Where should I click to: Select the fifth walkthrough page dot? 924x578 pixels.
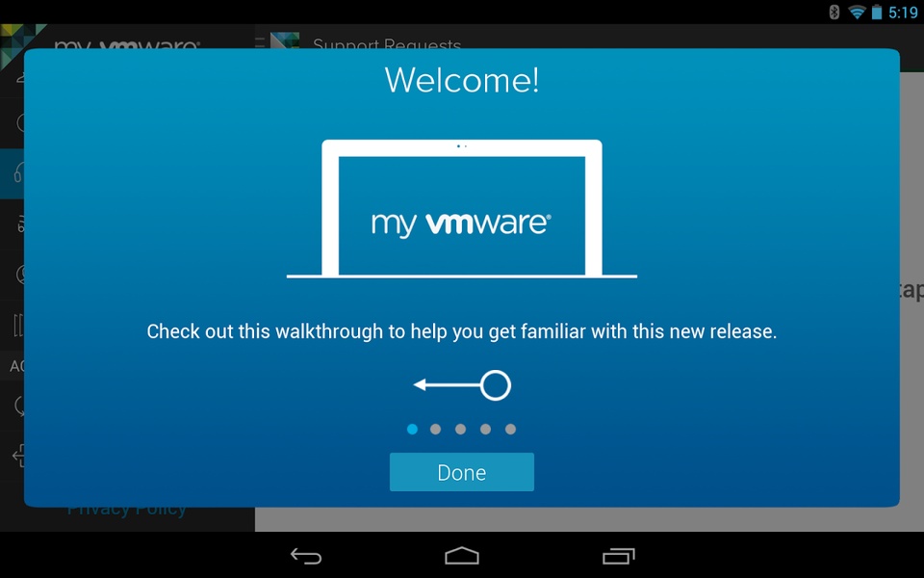[510, 429]
